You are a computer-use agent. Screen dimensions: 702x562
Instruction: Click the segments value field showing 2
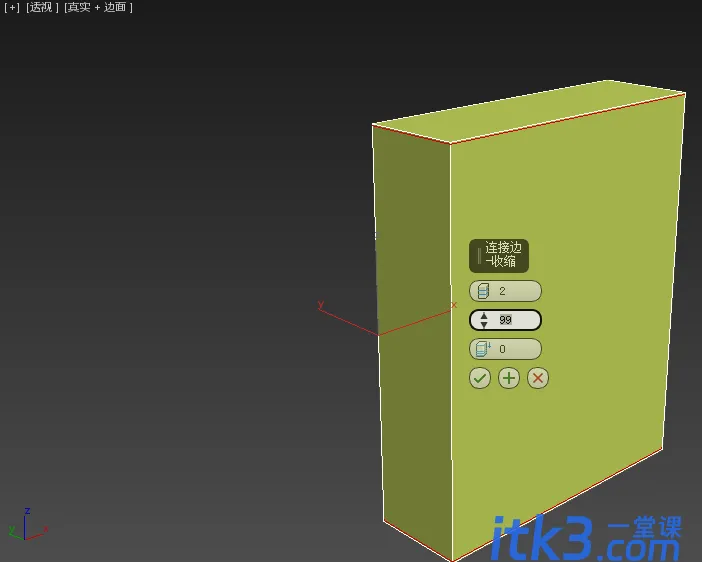click(505, 291)
